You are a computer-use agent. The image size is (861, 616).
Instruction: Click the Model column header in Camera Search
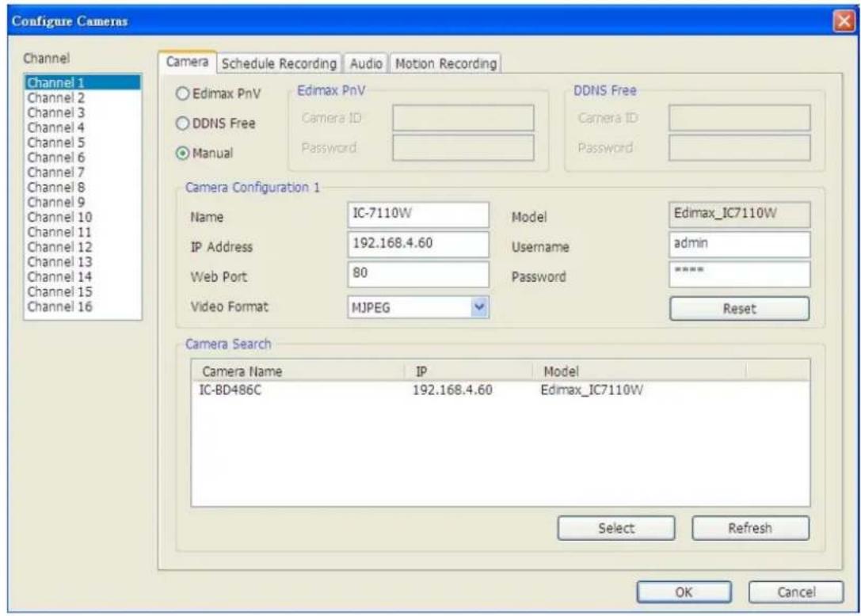click(639, 371)
